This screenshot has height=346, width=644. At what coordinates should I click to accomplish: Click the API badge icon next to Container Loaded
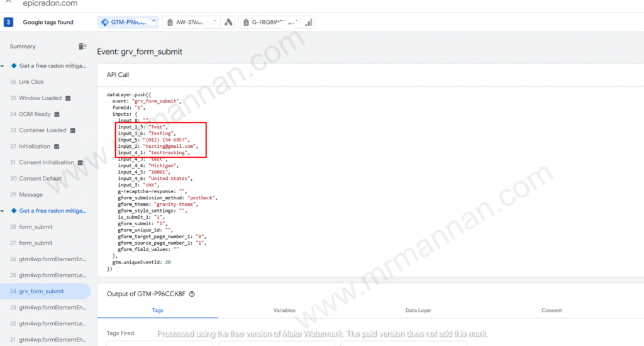(x=72, y=131)
